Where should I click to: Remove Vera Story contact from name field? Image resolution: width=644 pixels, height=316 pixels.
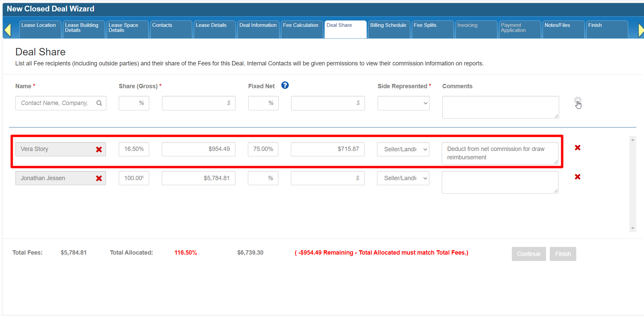pyautogui.click(x=99, y=150)
